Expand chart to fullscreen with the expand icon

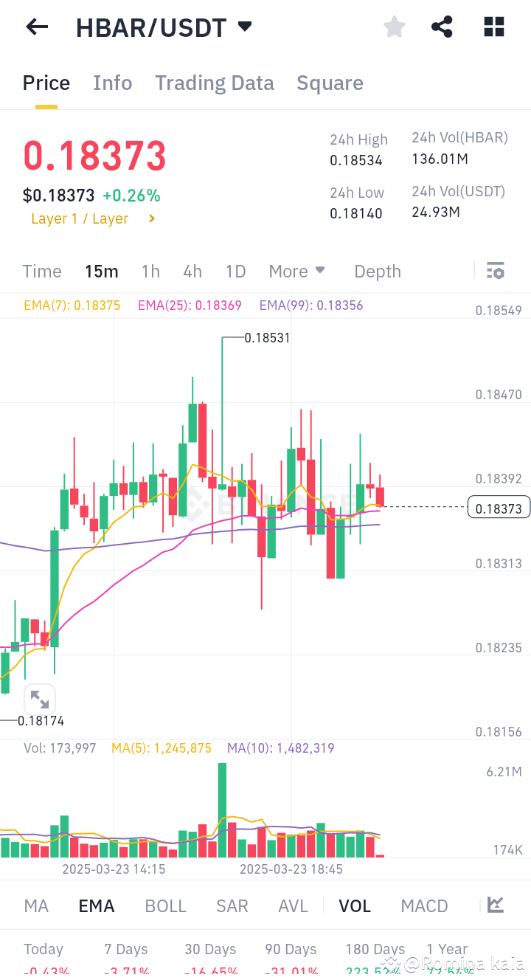point(40,699)
